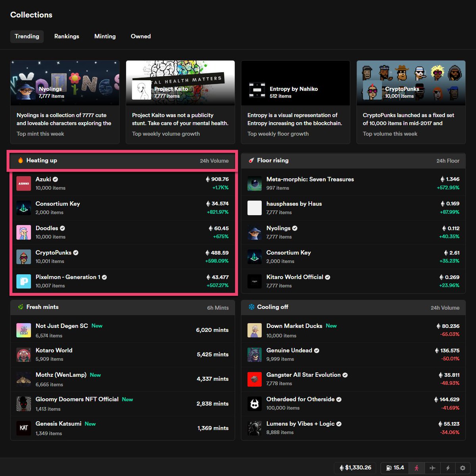This screenshot has height=476, width=476.
Task: Open the Pixelmon - Generation 1 link
Action: 68,277
